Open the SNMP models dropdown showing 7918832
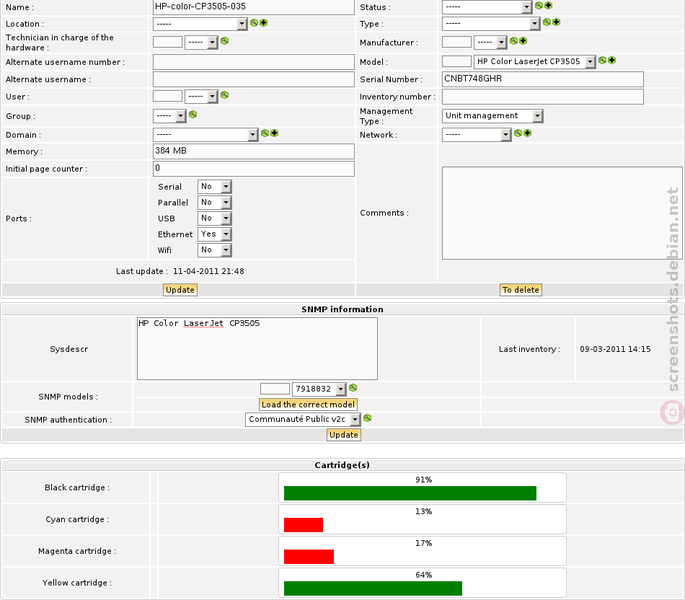 point(319,389)
